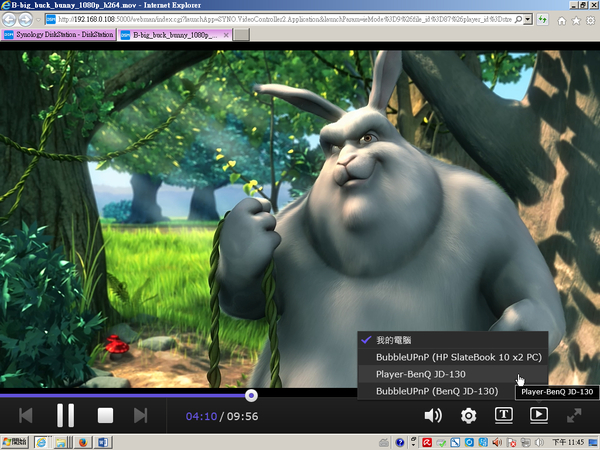The height and width of the screenshot is (450, 600).
Task: Open Windows Explorer from taskbar
Action: coord(62,443)
